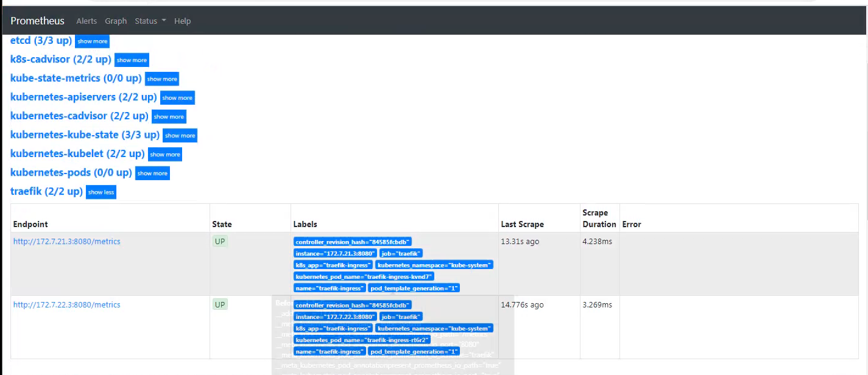The width and height of the screenshot is (868, 375).
Task: Show more for kubernetes-pods job
Action: click(x=152, y=173)
